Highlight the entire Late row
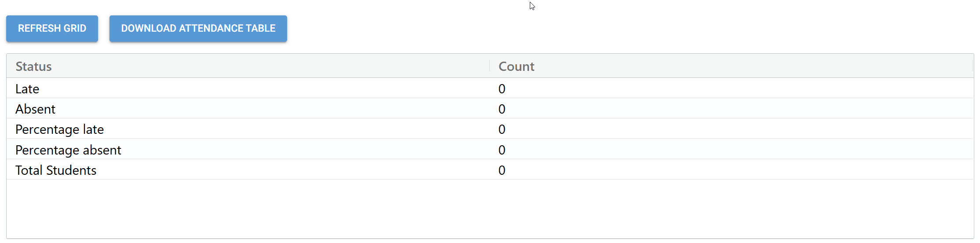The height and width of the screenshot is (243, 980). [264, 89]
